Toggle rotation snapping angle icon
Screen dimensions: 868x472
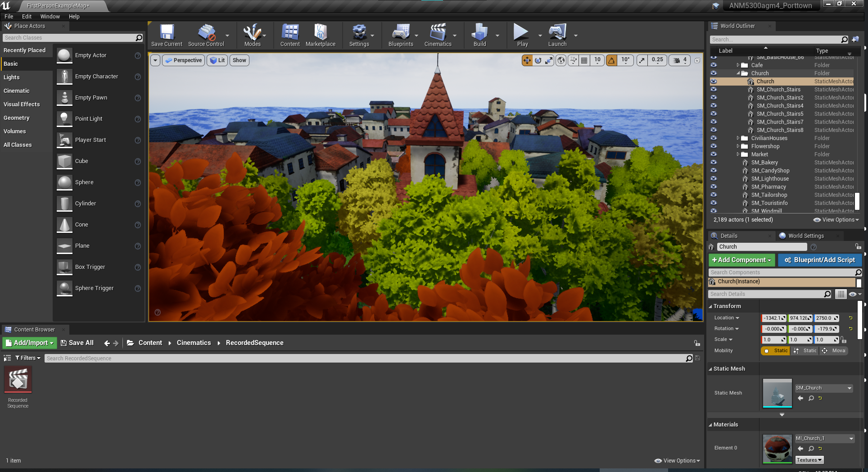coord(611,60)
